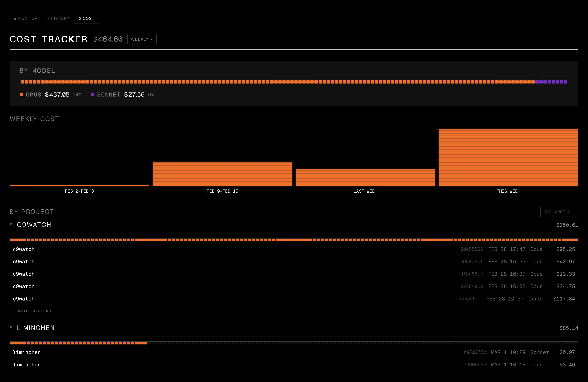Show 7 more sessions under c9watch

(32, 311)
